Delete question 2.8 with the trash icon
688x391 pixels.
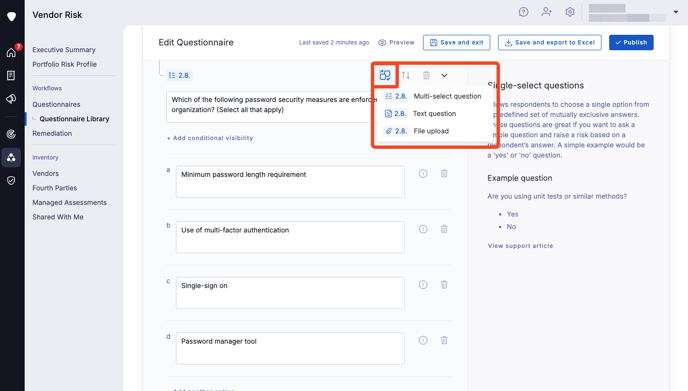(426, 75)
